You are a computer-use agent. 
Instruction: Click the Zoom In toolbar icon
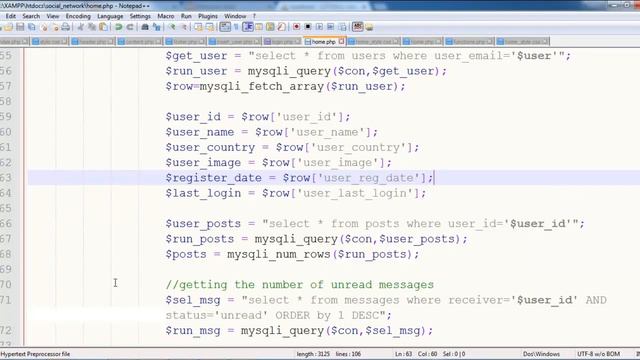click(172, 27)
